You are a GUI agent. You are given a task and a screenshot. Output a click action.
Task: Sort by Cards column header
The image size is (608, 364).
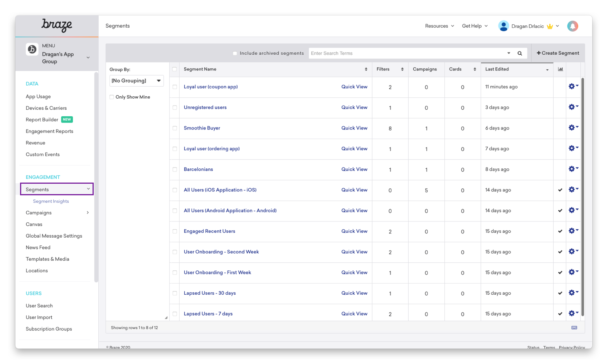463,69
